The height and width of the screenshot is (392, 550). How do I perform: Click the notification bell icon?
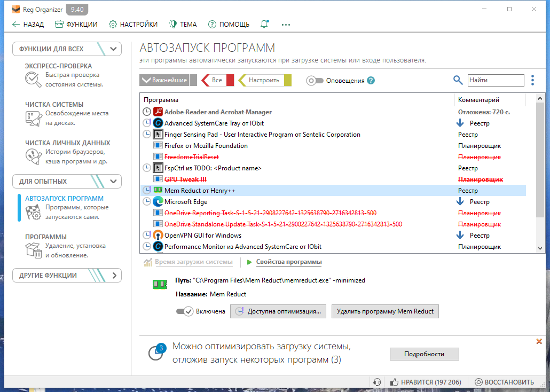pos(264,24)
